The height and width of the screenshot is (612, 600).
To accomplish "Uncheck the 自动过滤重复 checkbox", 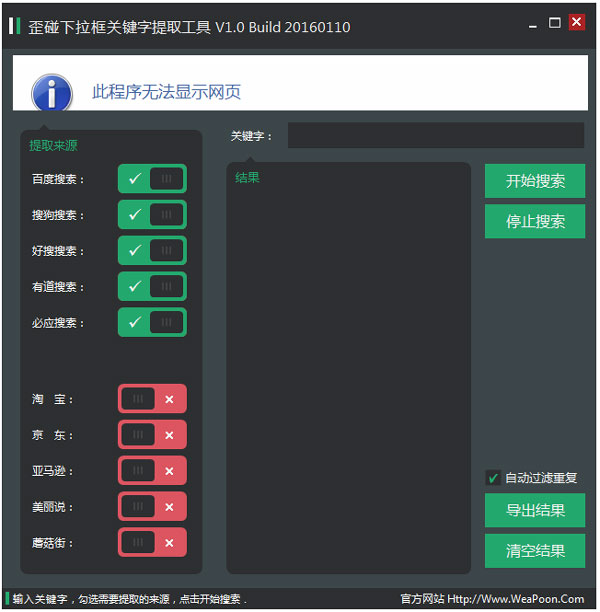I will click(x=493, y=478).
